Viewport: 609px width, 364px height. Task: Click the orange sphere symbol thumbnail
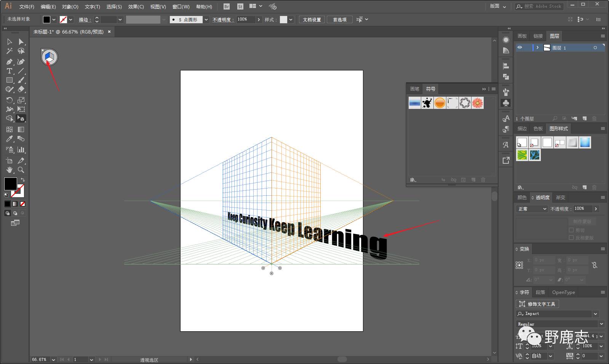click(x=440, y=103)
